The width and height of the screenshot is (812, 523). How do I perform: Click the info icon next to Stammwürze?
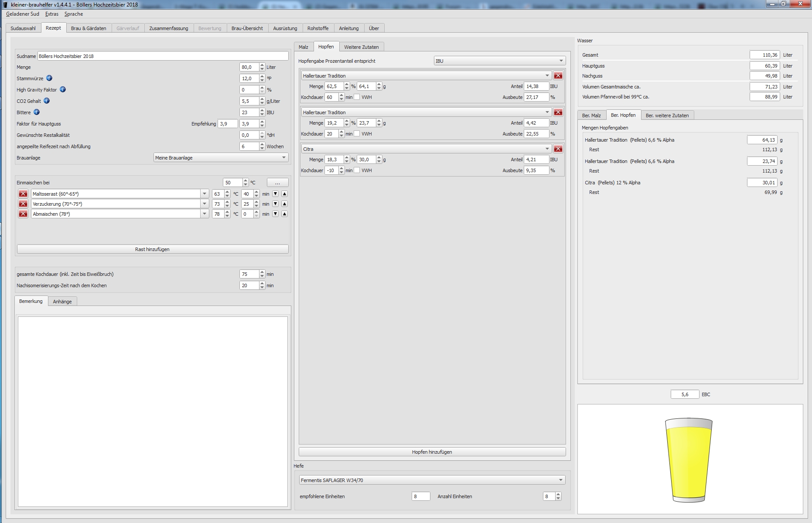point(49,78)
